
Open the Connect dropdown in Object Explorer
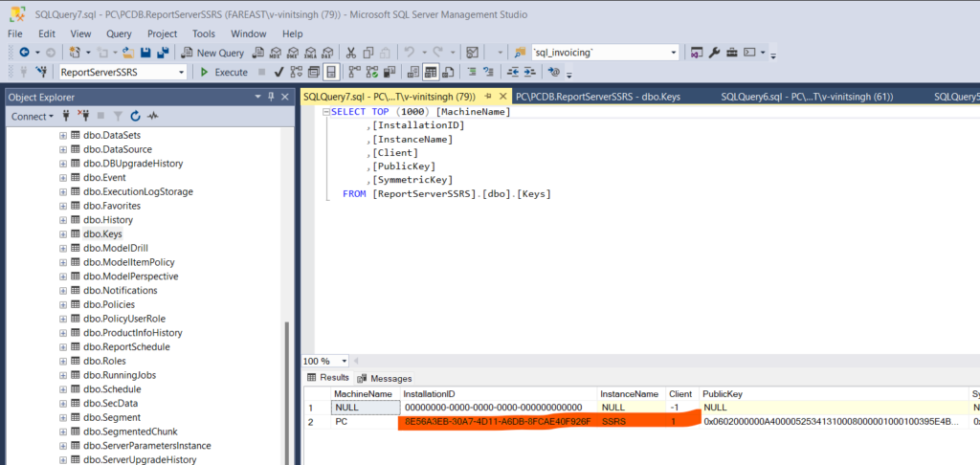(x=33, y=117)
